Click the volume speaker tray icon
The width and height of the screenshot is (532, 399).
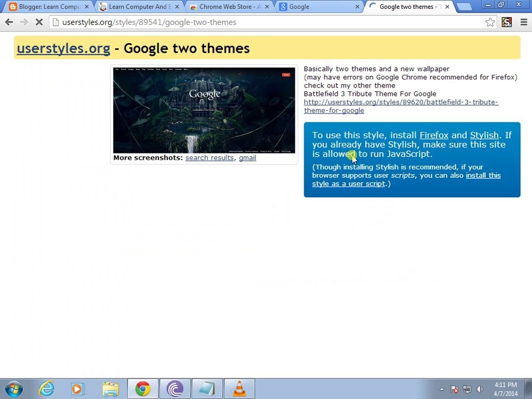click(480, 389)
